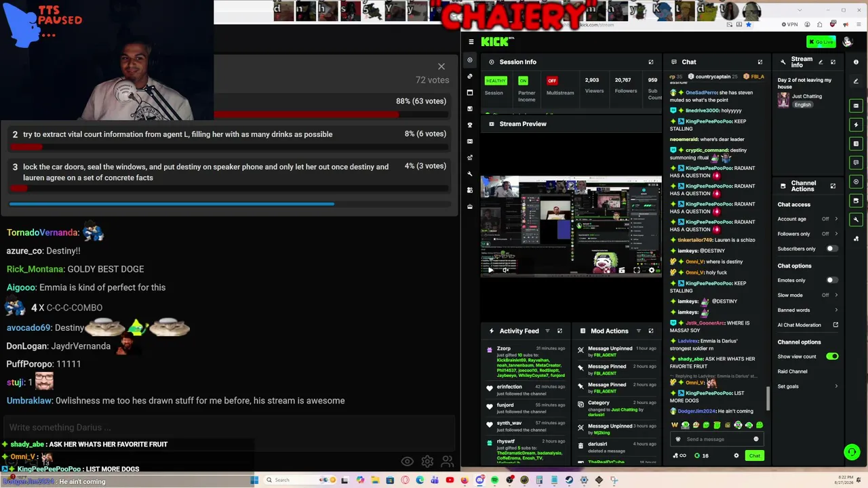Open Discord from the taskbar
Screen dimensions: 868x488
coord(480,480)
